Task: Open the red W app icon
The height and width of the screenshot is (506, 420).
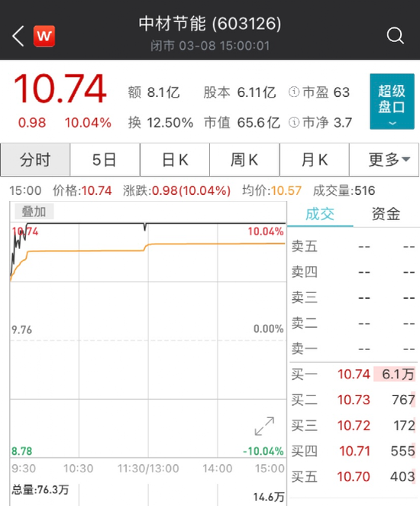Action: (x=44, y=36)
